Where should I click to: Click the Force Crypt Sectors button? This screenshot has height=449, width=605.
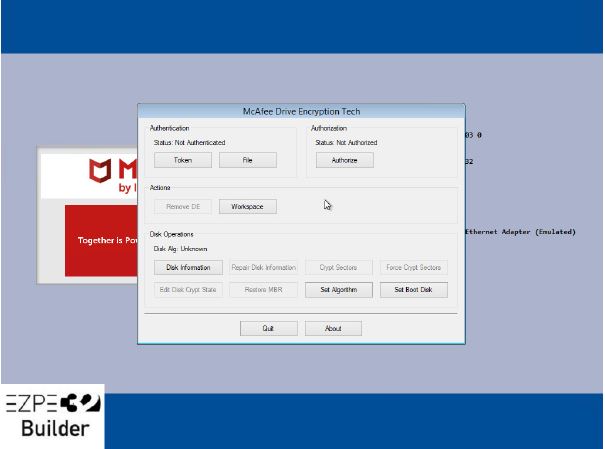[414, 267]
